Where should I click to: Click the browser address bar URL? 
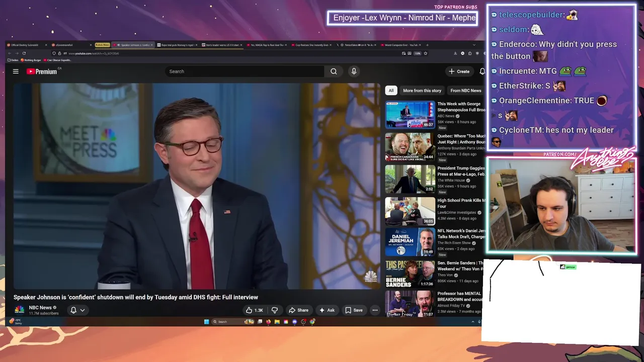[x=94, y=53]
